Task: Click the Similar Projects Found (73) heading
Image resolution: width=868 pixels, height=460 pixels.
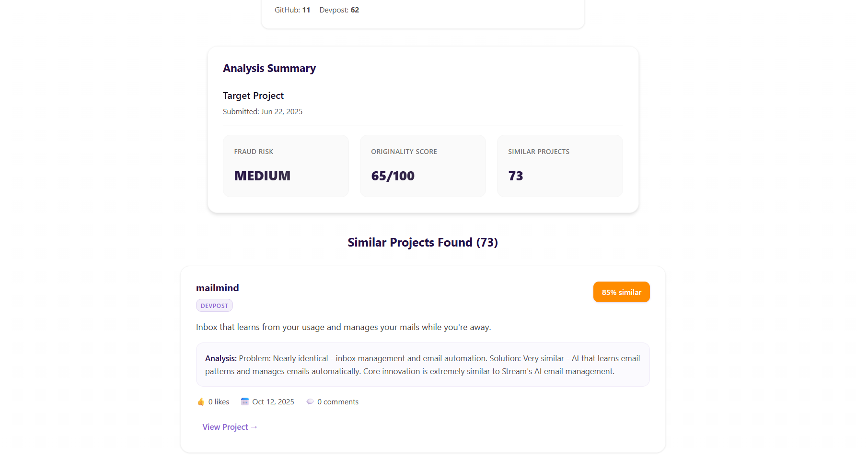Action: tap(423, 242)
